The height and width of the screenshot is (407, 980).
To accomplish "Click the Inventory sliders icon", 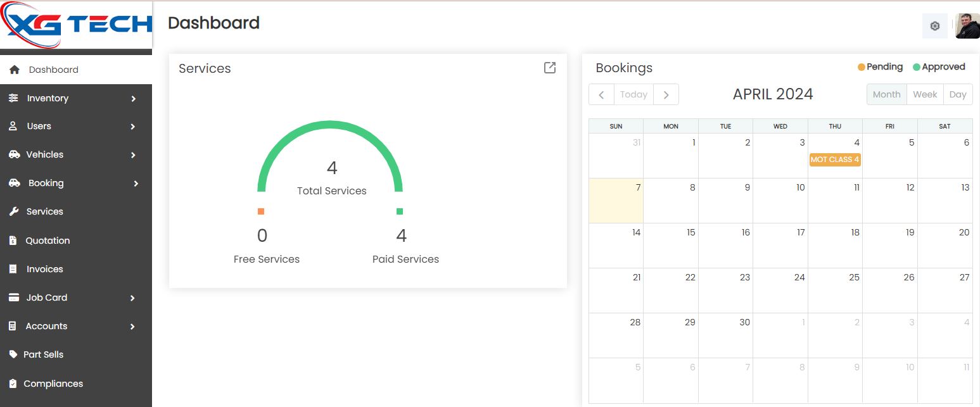I will [x=13, y=98].
